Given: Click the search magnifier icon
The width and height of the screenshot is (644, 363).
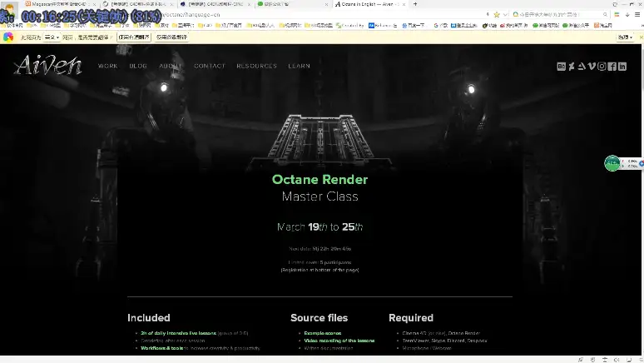Looking at the screenshot, I should coord(605,14).
